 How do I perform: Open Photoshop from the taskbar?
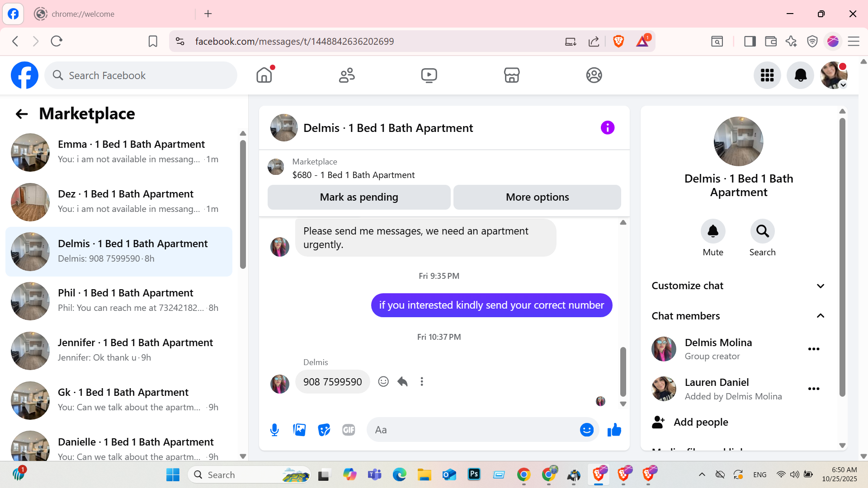(x=474, y=474)
